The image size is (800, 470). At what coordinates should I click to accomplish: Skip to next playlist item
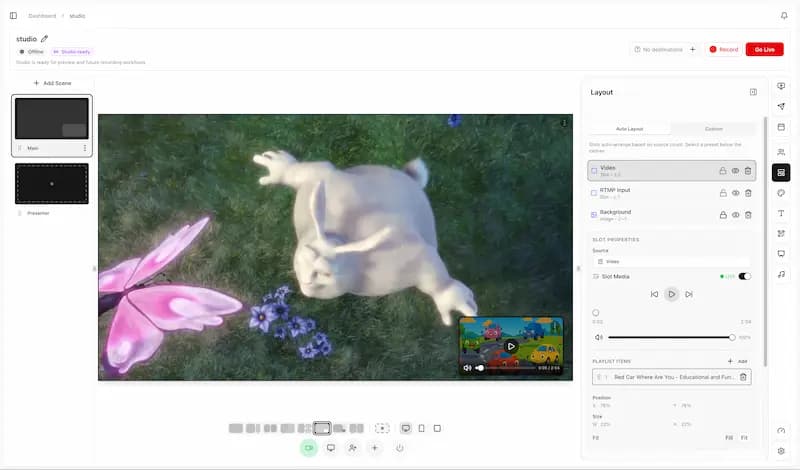point(689,294)
